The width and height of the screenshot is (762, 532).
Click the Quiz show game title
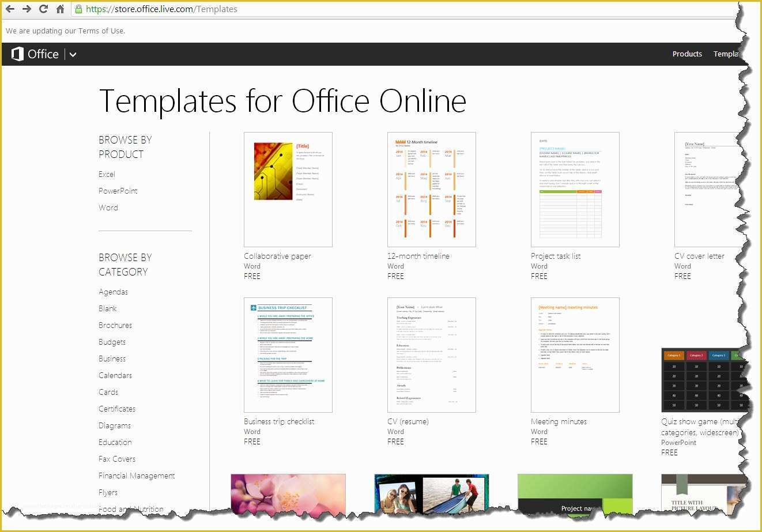(x=700, y=427)
